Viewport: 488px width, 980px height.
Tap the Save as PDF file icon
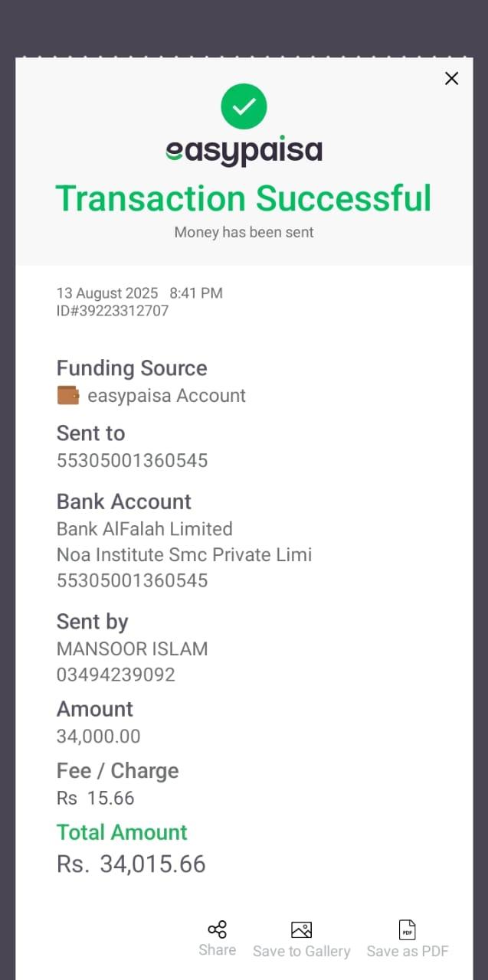[x=408, y=929]
